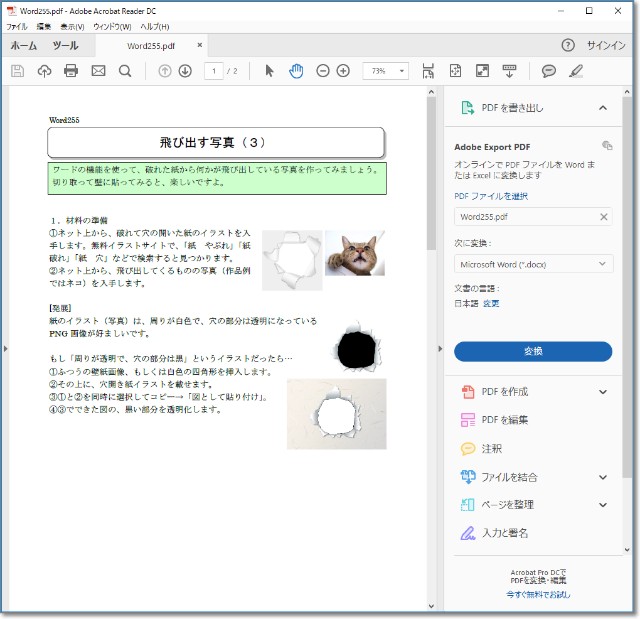Click the email envelope icon
Image resolution: width=640 pixels, height=619 pixels.
tap(98, 71)
